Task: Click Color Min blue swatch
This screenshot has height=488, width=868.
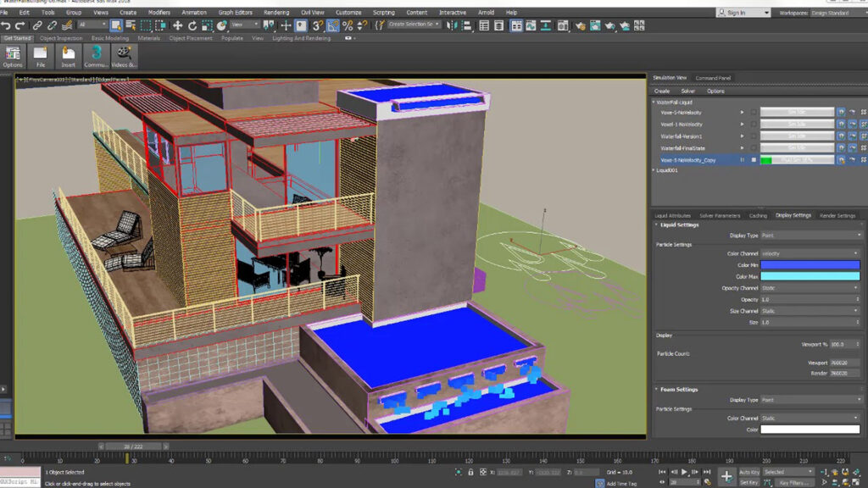Action: (810, 265)
